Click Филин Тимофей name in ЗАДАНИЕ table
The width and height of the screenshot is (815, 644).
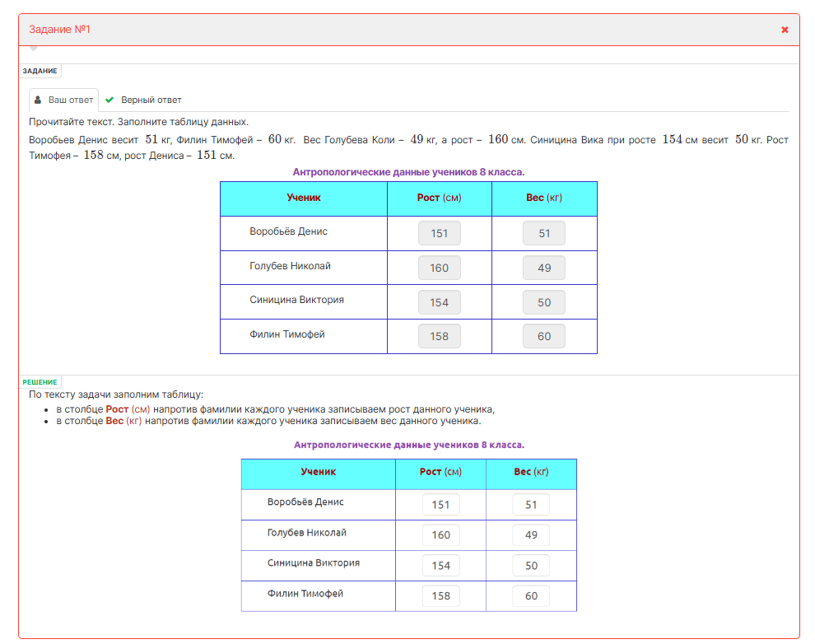287,334
